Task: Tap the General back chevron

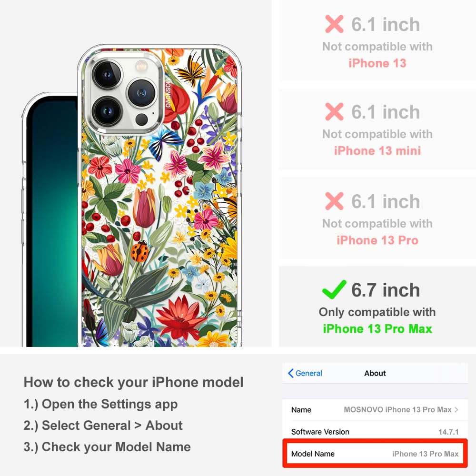Action: point(291,373)
